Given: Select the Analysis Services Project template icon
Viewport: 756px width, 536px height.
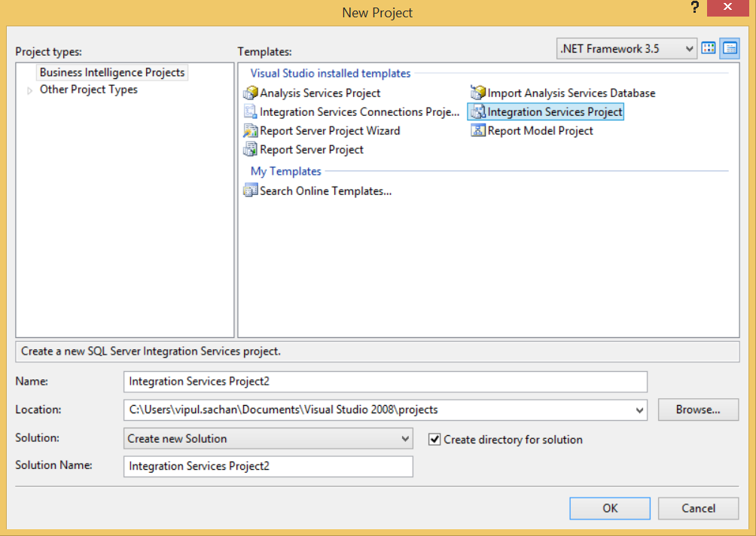Looking at the screenshot, I should pyautogui.click(x=250, y=92).
